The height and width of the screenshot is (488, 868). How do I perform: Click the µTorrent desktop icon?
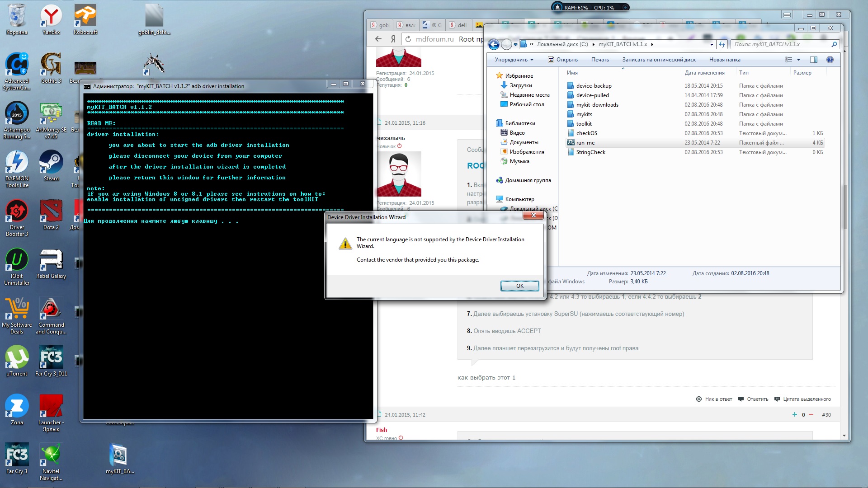coord(17,358)
